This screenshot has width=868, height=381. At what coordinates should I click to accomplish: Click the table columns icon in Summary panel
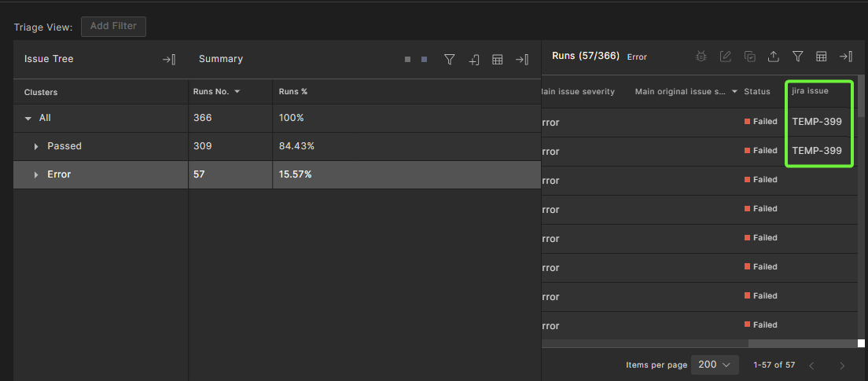497,60
